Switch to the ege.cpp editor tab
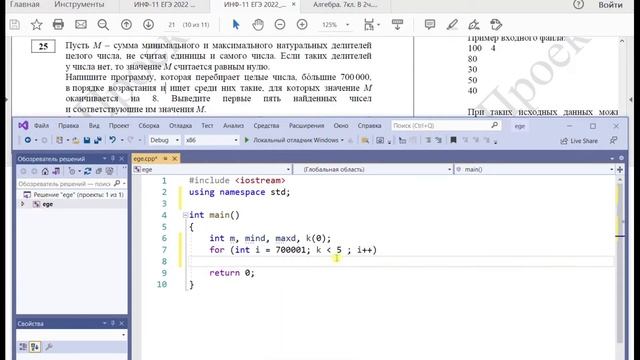This screenshot has height=360, width=640. pos(146,159)
